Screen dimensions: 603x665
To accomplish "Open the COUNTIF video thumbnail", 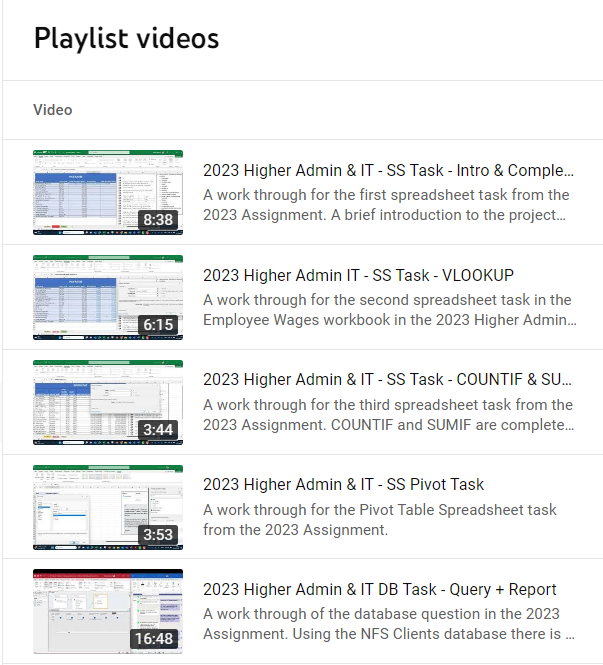I will (108, 402).
